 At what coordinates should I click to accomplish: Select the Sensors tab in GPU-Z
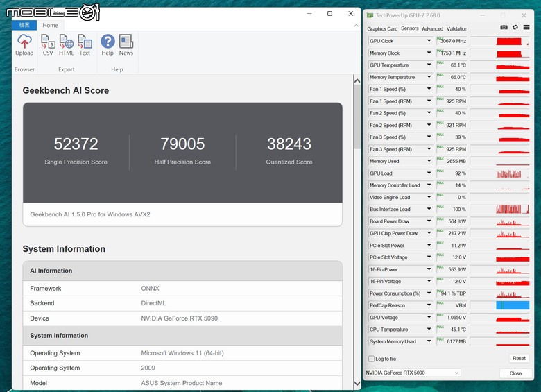(x=409, y=28)
